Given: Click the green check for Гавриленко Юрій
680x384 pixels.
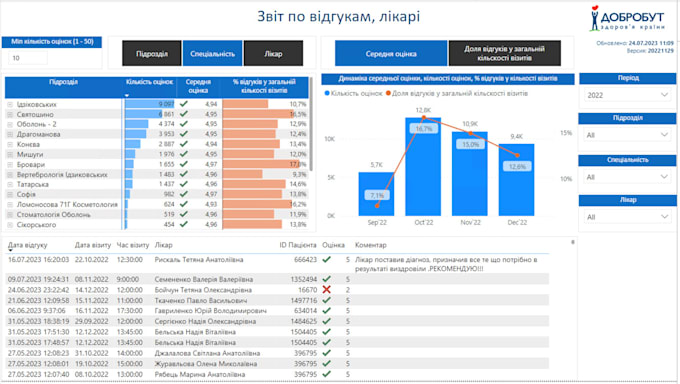Looking at the screenshot, I should pyautogui.click(x=327, y=311).
